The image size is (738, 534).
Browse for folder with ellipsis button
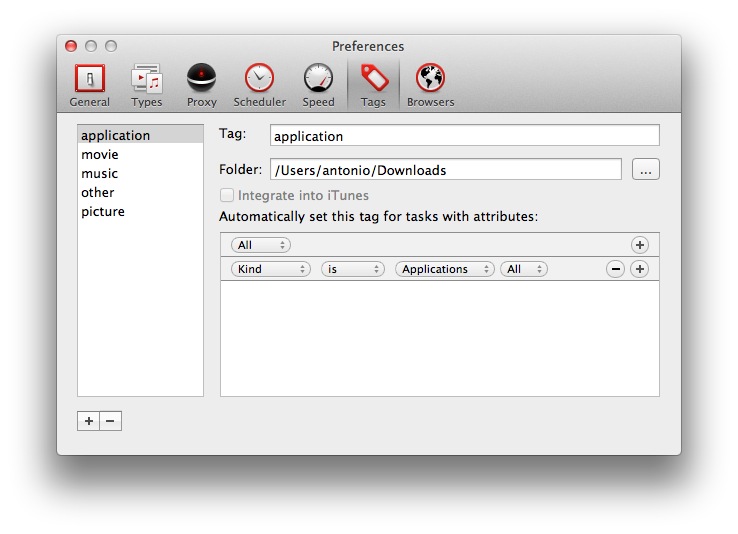(645, 169)
